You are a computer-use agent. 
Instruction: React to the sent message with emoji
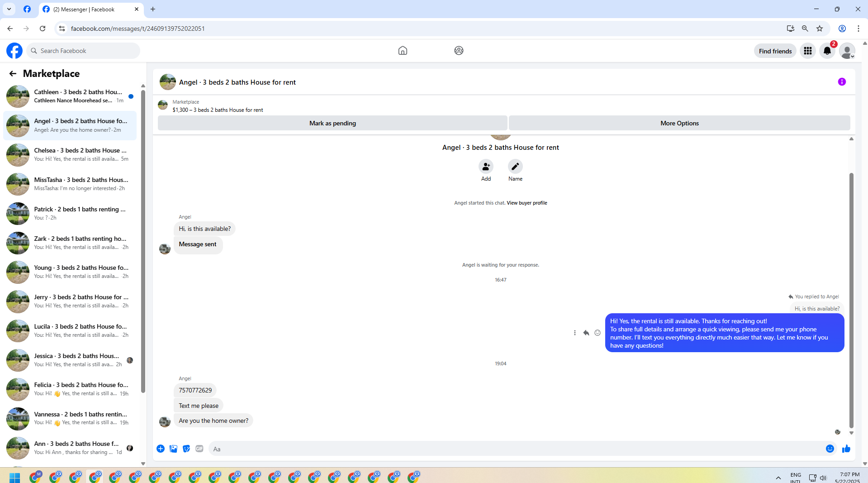pyautogui.click(x=598, y=333)
